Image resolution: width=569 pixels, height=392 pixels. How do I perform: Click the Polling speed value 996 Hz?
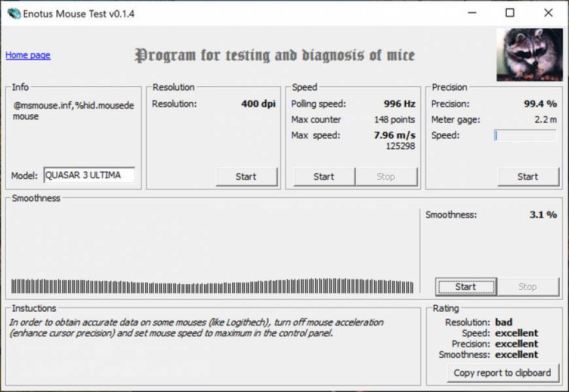pyautogui.click(x=400, y=103)
